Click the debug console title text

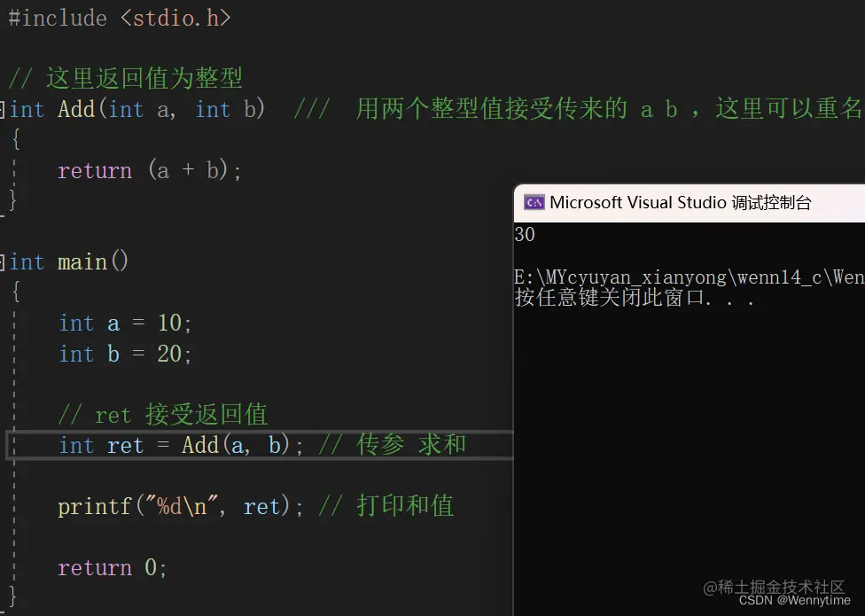(680, 202)
